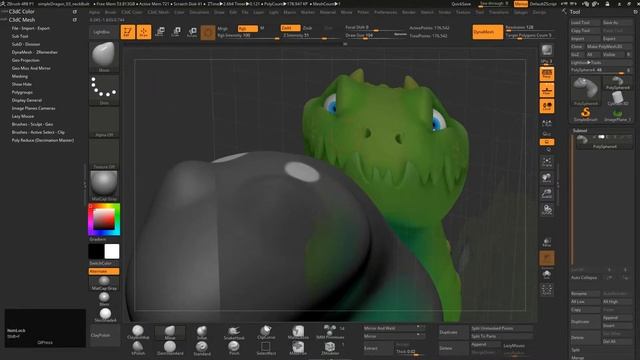This screenshot has width=640, height=360.
Task: Open the Alpha menu
Action: click(x=94, y=12)
